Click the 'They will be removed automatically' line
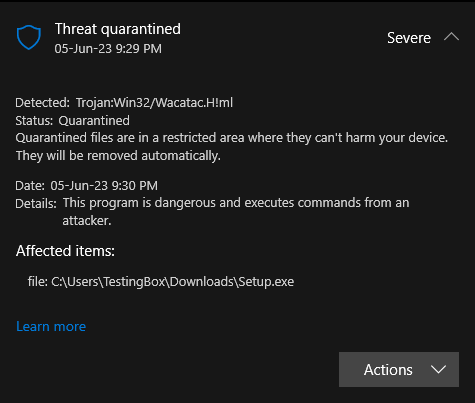 (118, 156)
